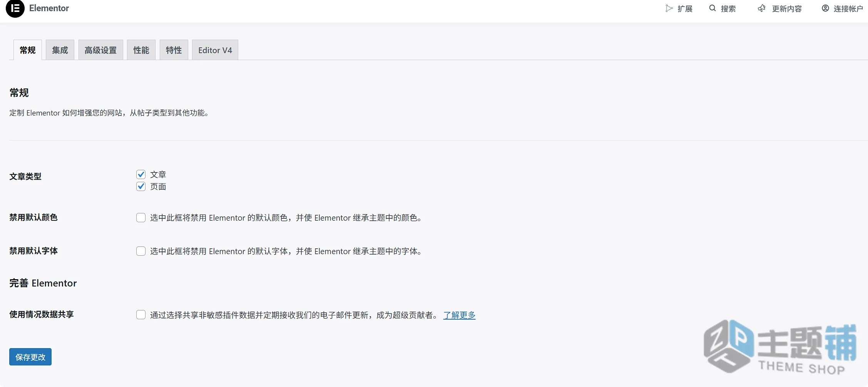Uncheck the 文章 post type checkbox

(x=141, y=174)
